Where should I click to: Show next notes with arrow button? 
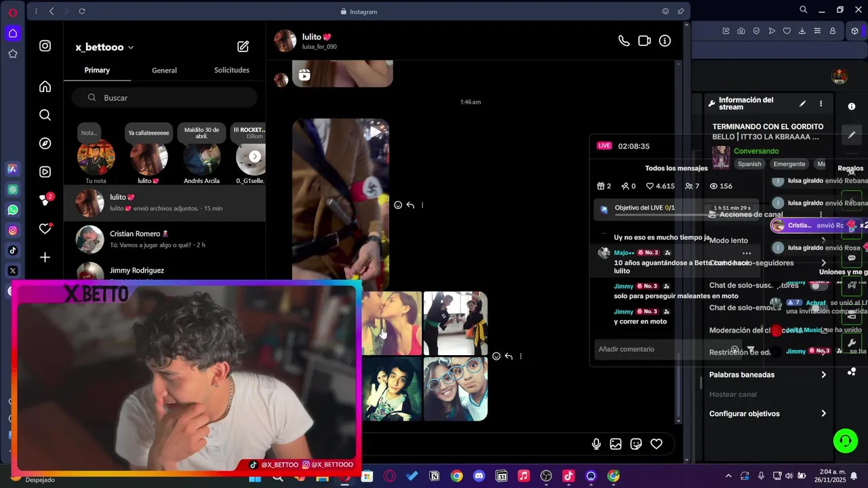[255, 157]
